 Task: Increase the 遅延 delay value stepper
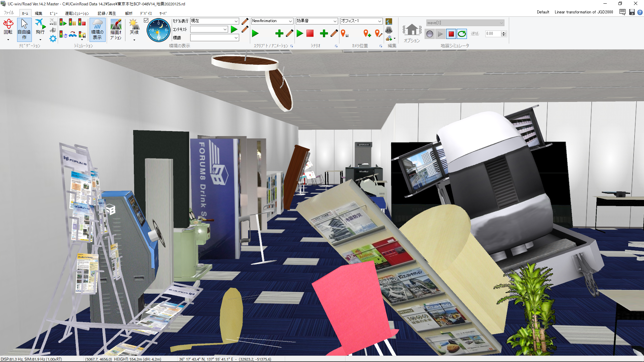[503, 32]
